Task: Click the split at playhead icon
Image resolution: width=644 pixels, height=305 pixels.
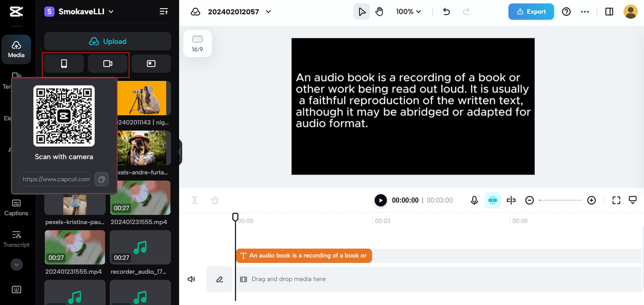Action: [x=511, y=200]
